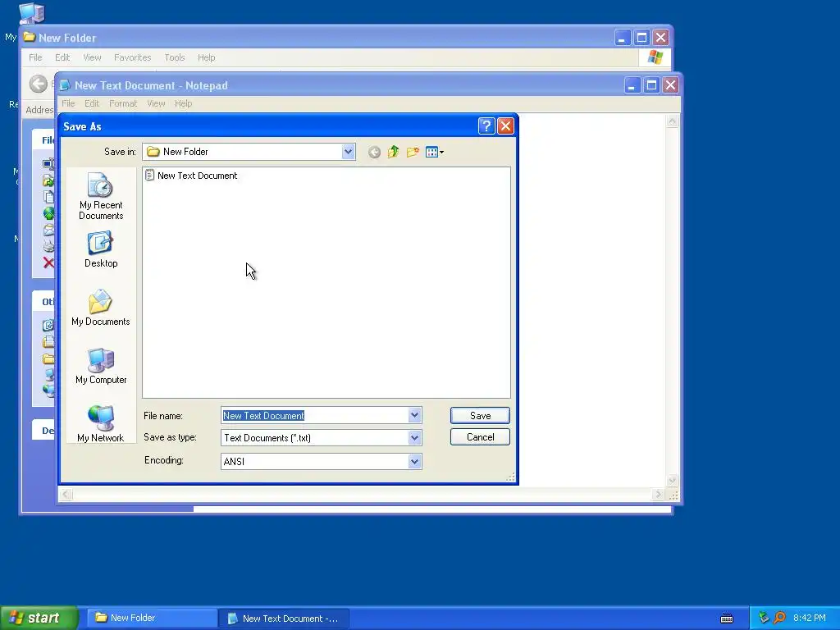Image resolution: width=840 pixels, height=630 pixels.
Task: Click the Notepad title bar icon
Action: click(x=65, y=85)
